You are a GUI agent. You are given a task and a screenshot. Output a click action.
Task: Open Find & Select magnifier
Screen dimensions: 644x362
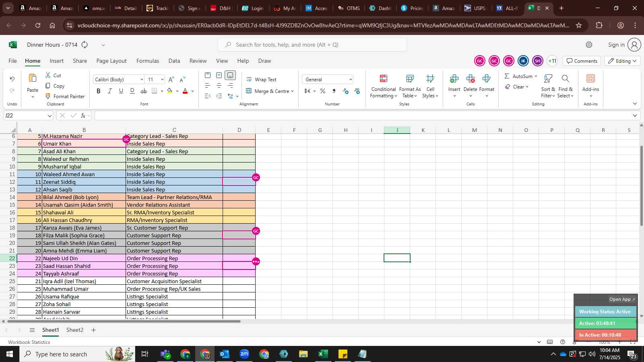(566, 86)
